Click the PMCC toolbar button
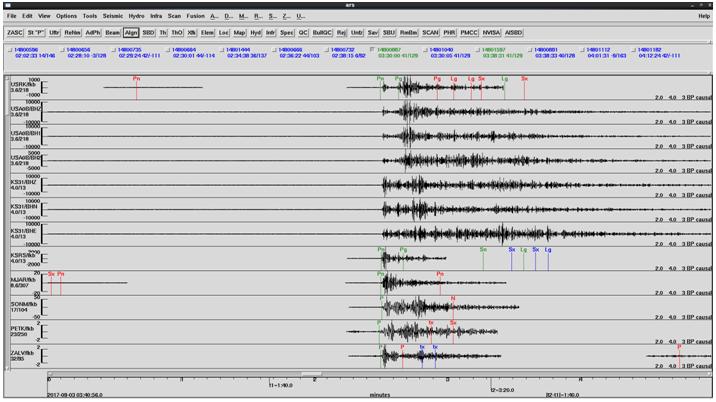 (469, 32)
